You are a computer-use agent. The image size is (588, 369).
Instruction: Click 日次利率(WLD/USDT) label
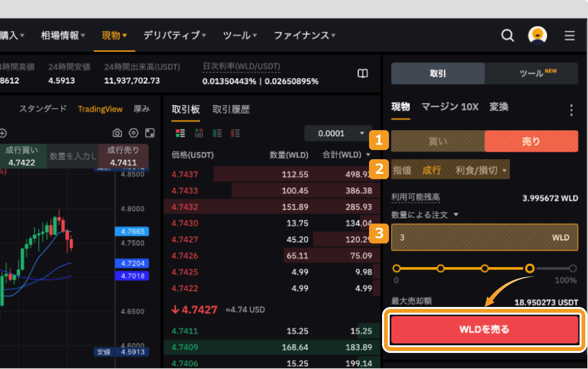pyautogui.click(x=241, y=66)
